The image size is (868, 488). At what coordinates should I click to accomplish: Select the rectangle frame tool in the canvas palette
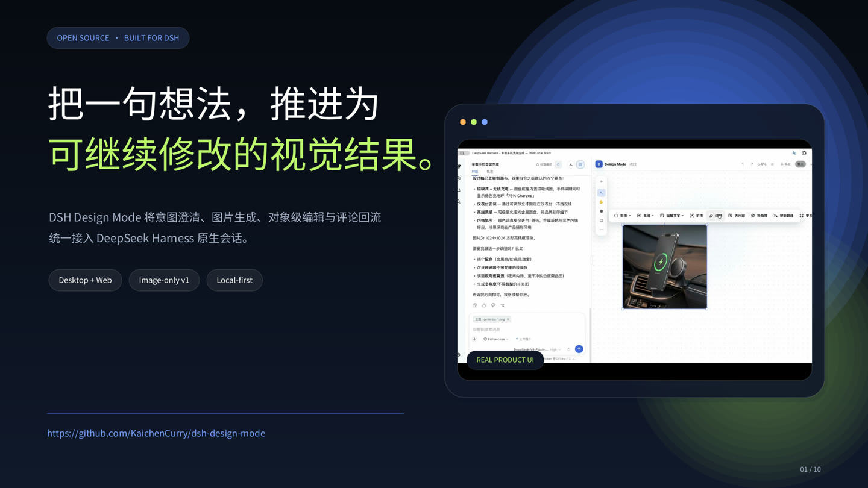point(601,221)
